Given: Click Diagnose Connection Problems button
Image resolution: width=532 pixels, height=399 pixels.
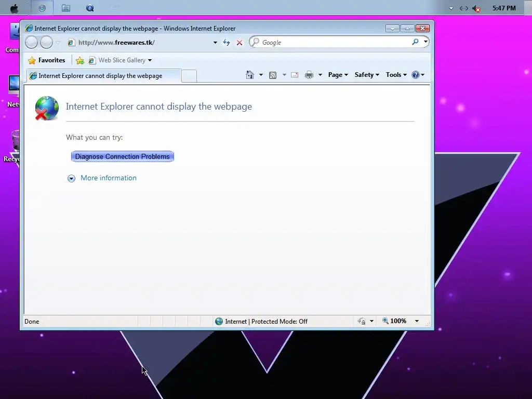Looking at the screenshot, I should (x=123, y=156).
